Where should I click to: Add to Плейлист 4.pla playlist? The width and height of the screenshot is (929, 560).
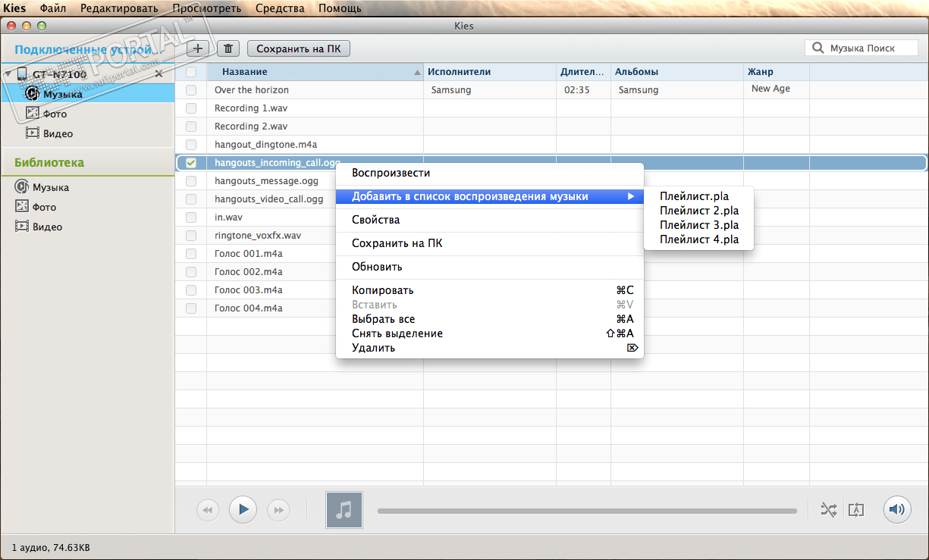point(698,239)
